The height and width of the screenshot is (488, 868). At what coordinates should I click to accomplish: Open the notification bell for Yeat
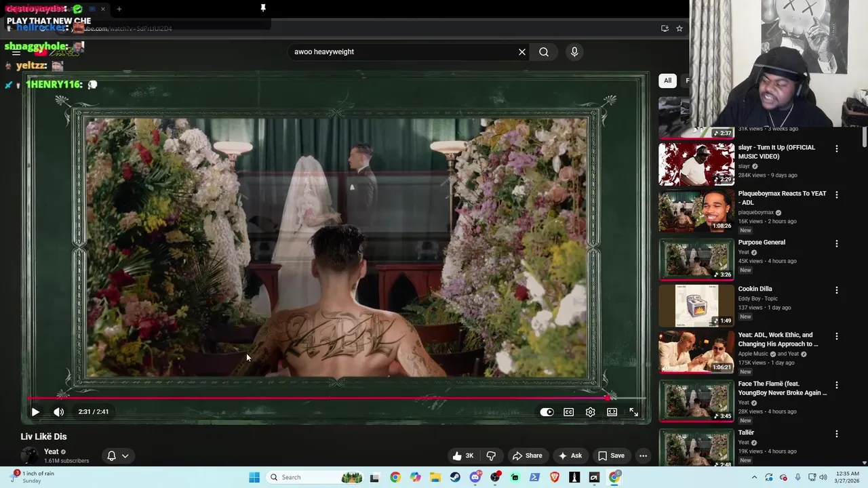tap(112, 455)
